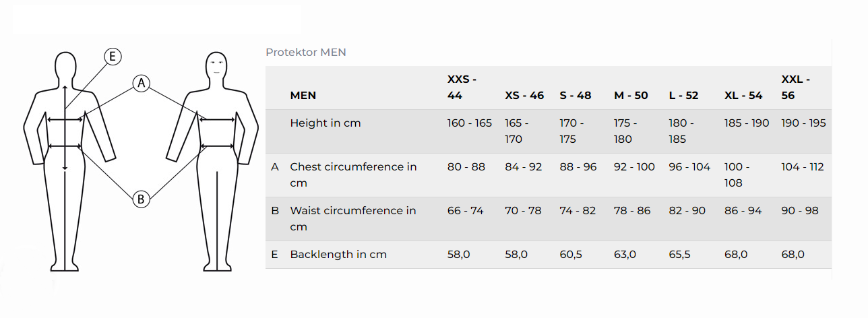Select the Backlength in cm label
868x318 pixels.
[x=338, y=255]
